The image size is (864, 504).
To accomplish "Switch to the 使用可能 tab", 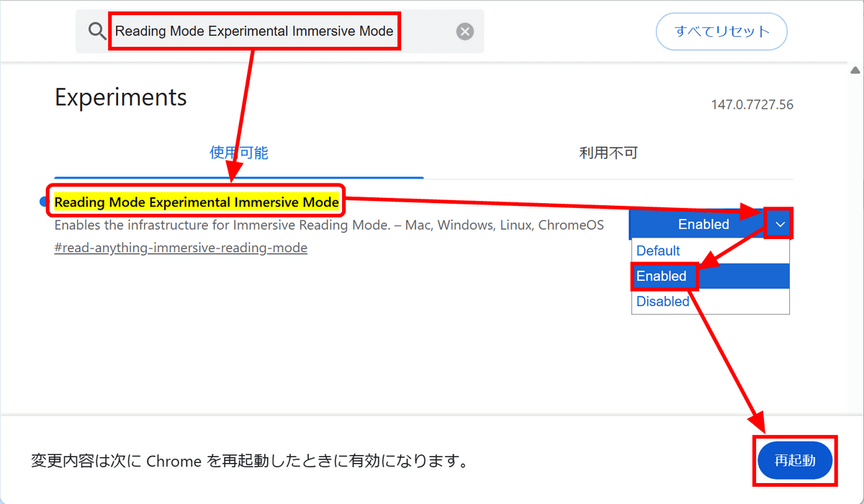I will (239, 153).
